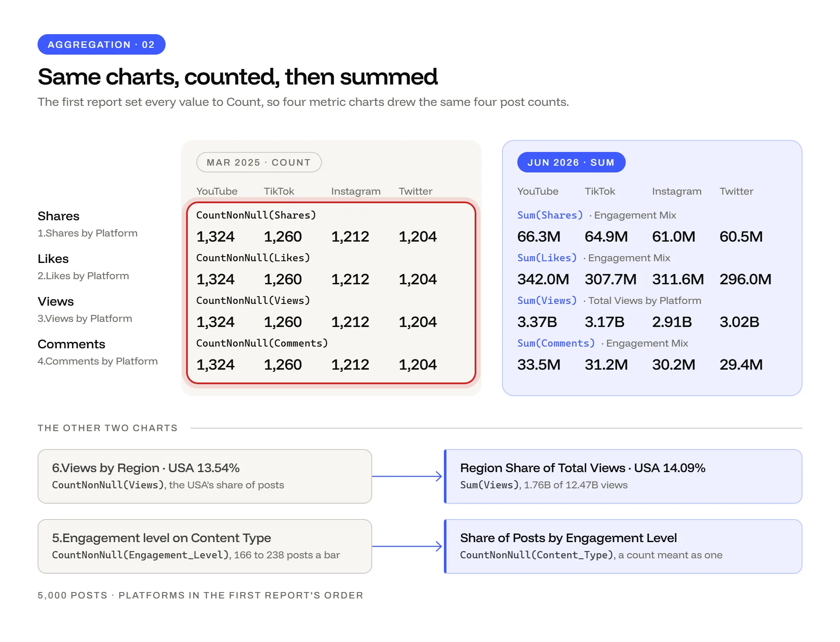Click the YouTube header in the MAR 2025 panel
The image size is (840, 642).
pos(217,191)
